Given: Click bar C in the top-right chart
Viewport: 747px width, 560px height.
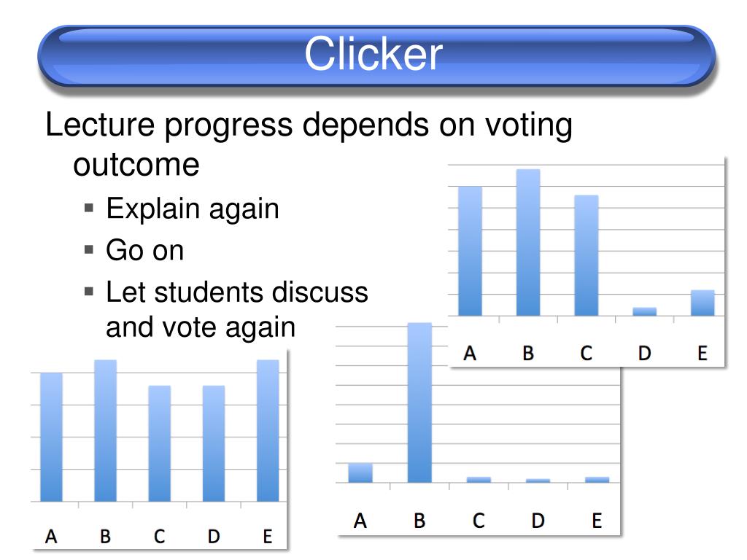Looking at the screenshot, I should pyautogui.click(x=587, y=255).
